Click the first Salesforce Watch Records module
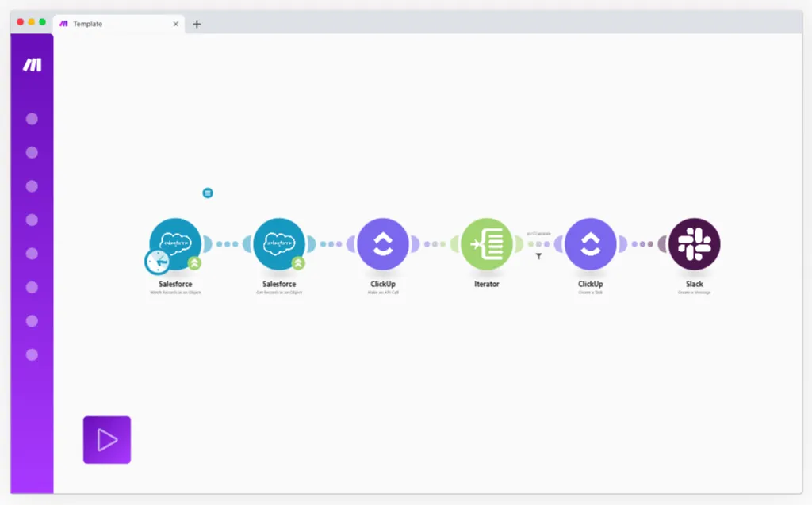Viewport: 812px width, 505px height. [175, 243]
